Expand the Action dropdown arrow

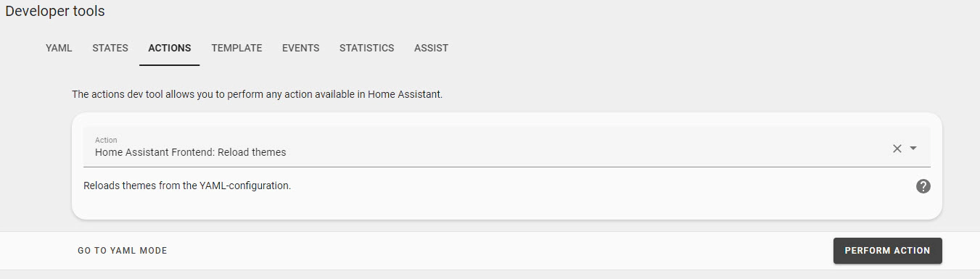point(913,148)
